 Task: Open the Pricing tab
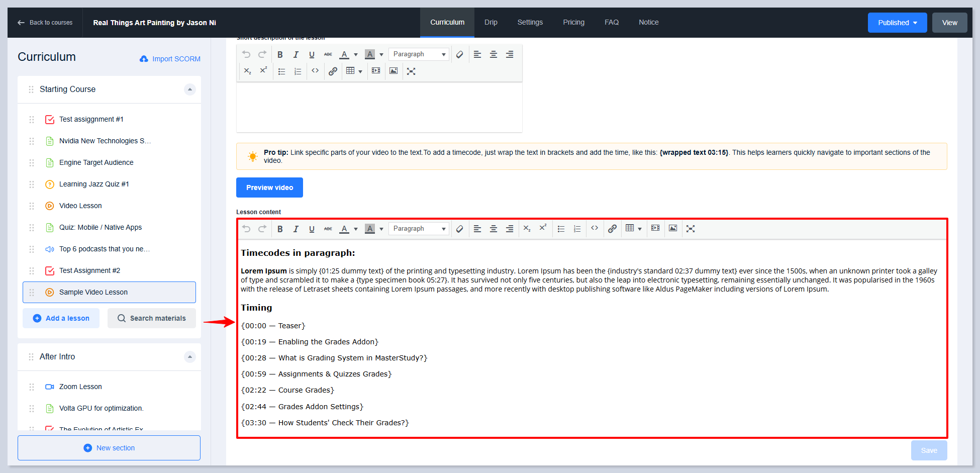pyautogui.click(x=573, y=23)
